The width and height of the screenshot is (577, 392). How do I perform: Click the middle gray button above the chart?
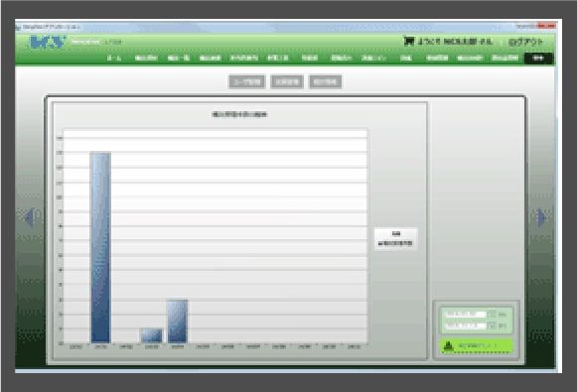(x=287, y=81)
